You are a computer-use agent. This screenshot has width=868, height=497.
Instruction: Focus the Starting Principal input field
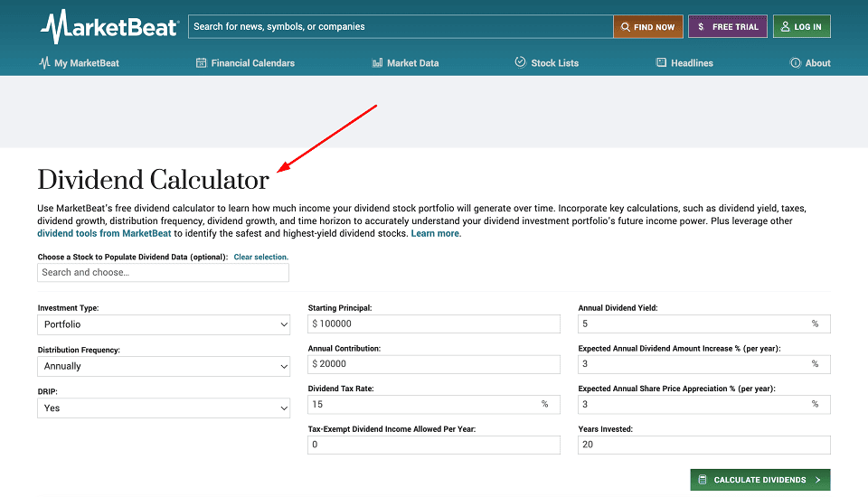coord(433,324)
